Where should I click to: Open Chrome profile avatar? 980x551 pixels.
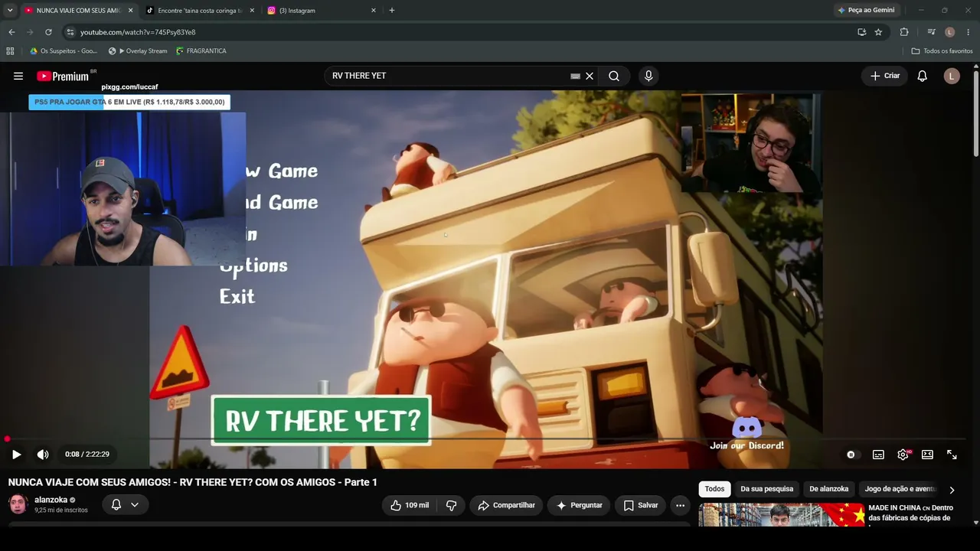pyautogui.click(x=949, y=32)
